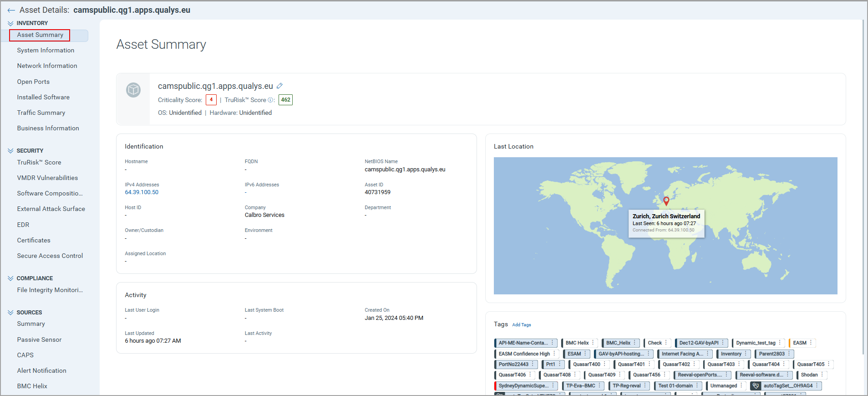Image resolution: width=868 pixels, height=396 pixels.
Task: Open System Information page
Action: coord(46,50)
